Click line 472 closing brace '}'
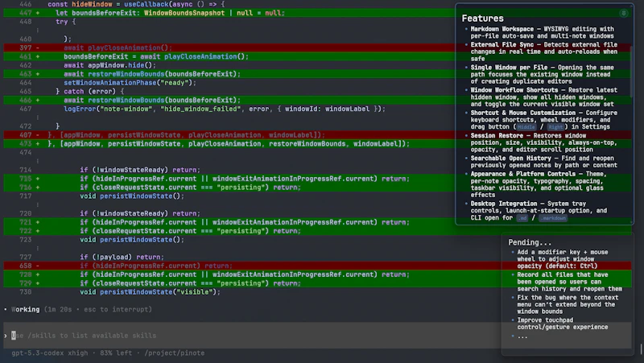The height and width of the screenshot is (363, 644). coord(57,126)
